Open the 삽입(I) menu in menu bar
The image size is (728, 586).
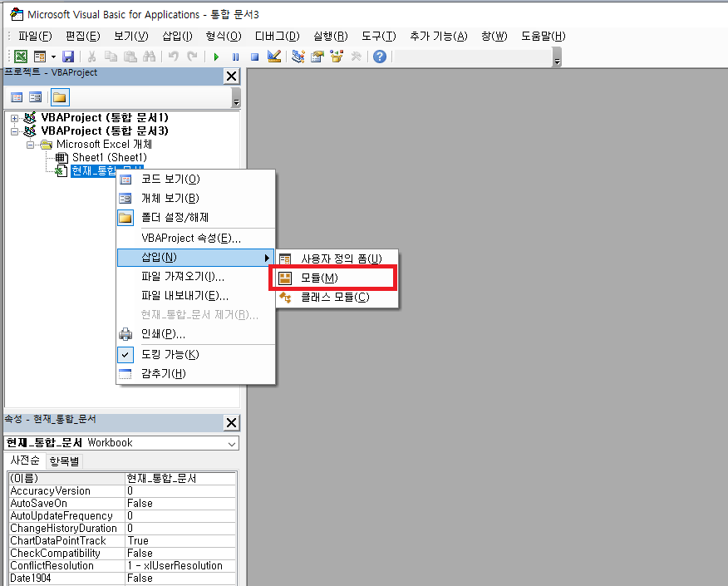point(177,37)
